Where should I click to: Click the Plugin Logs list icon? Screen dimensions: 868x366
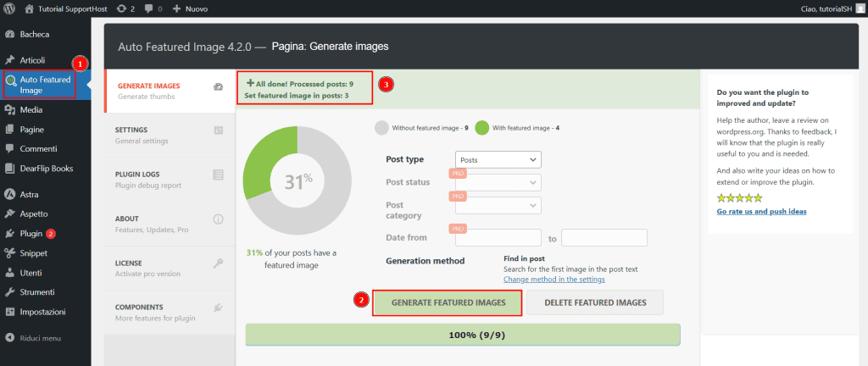218,175
